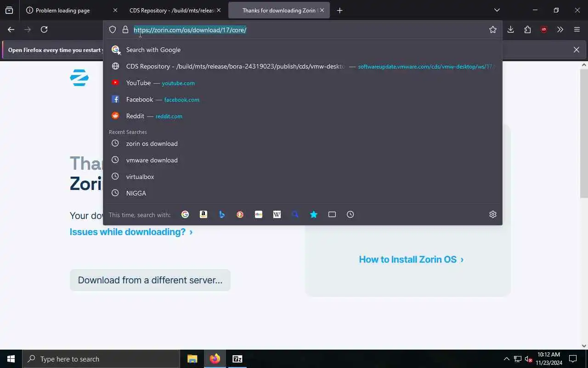This screenshot has width=588, height=368.
Task: Search in History using clock icon
Action: pos(351,214)
